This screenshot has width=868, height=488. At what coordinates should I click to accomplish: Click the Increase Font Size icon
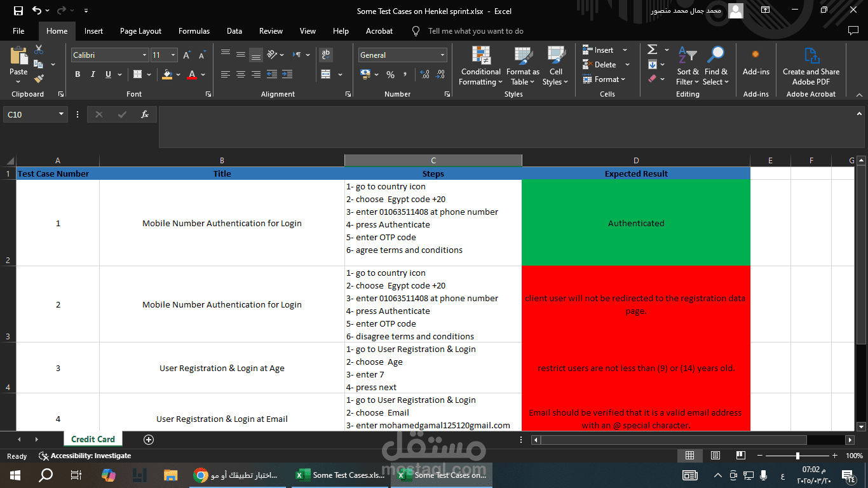click(x=187, y=55)
